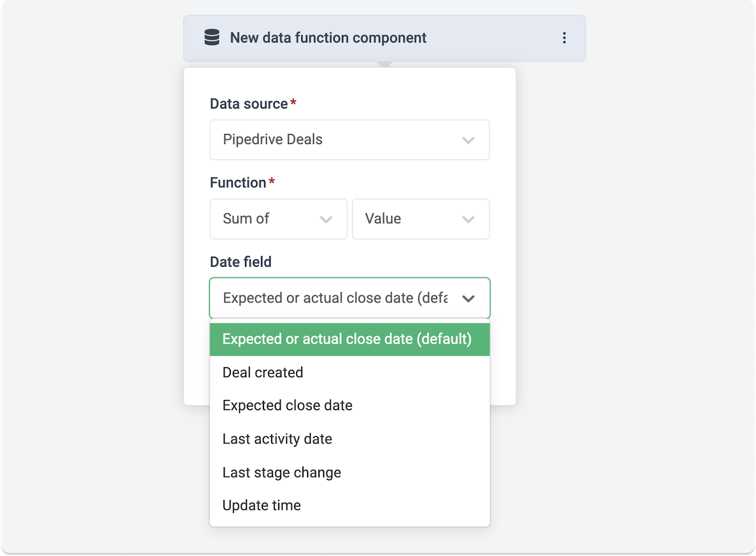This screenshot has width=756, height=556.
Task: Click the Date field combo box text
Action: point(335,298)
